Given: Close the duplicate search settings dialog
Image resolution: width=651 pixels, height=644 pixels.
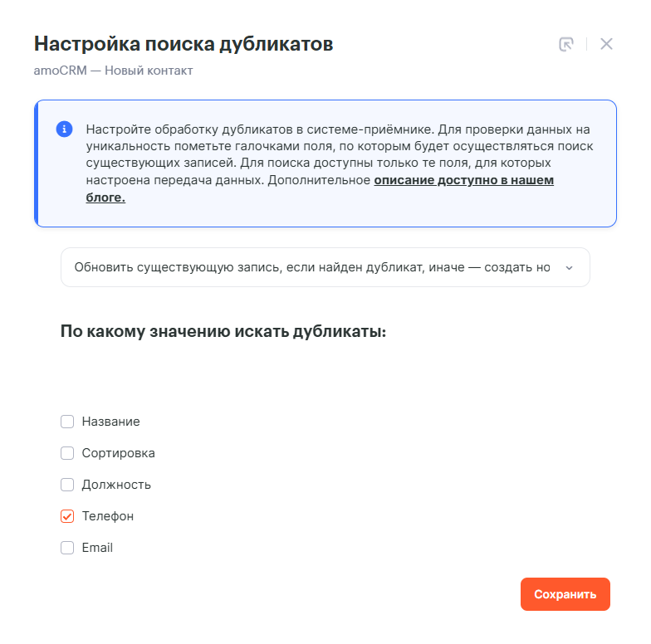Looking at the screenshot, I should click(x=606, y=44).
